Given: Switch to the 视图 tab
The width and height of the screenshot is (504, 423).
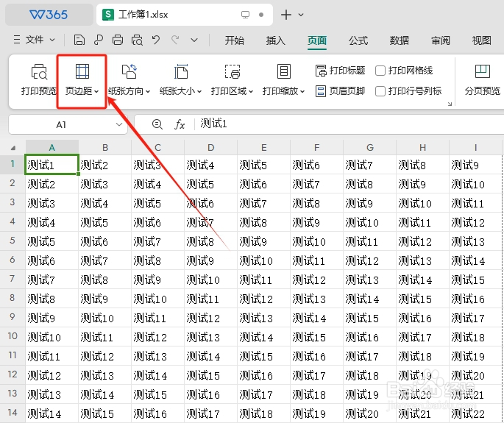Looking at the screenshot, I should (481, 40).
